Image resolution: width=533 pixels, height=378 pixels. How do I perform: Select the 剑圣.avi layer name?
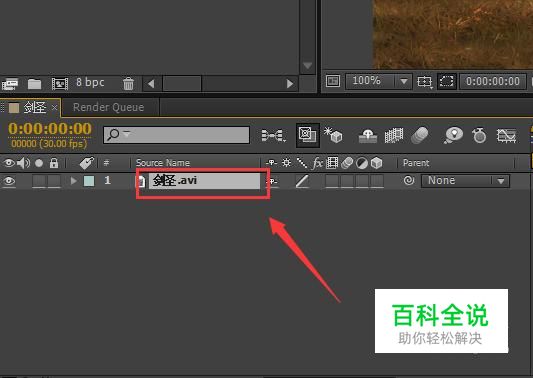click(x=204, y=181)
